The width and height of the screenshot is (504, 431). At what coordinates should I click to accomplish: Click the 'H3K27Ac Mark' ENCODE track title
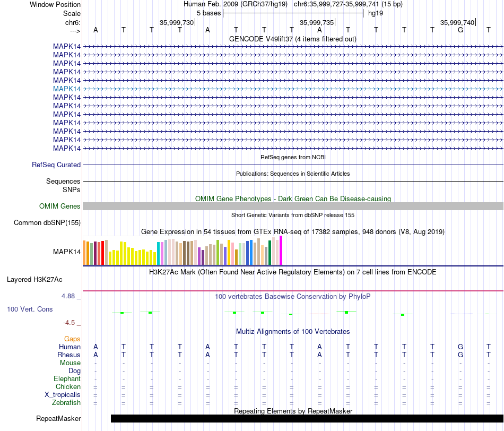pos(293,272)
